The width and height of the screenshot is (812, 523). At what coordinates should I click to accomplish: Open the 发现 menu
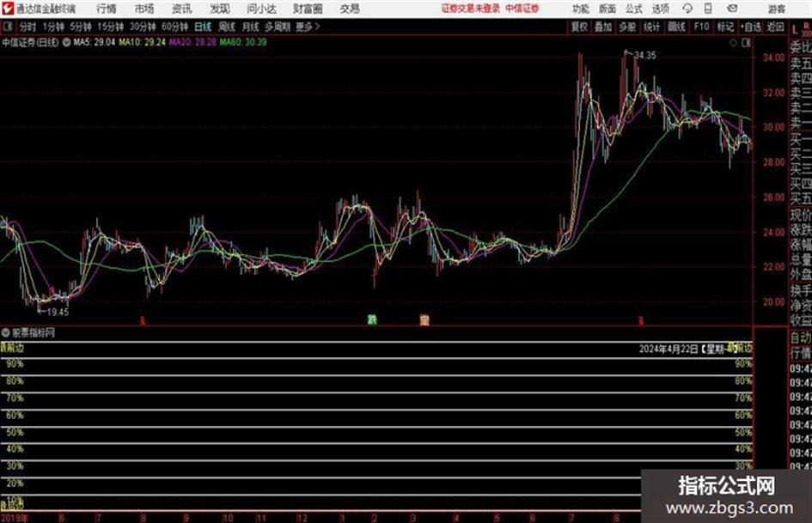click(x=220, y=9)
